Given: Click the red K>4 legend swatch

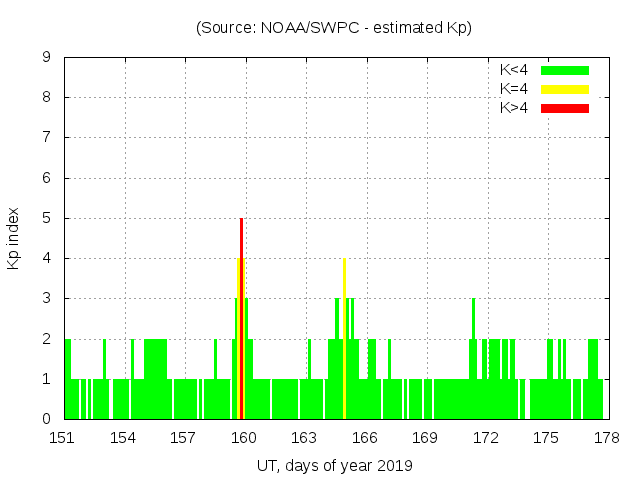Looking at the screenshot, I should tap(565, 108).
